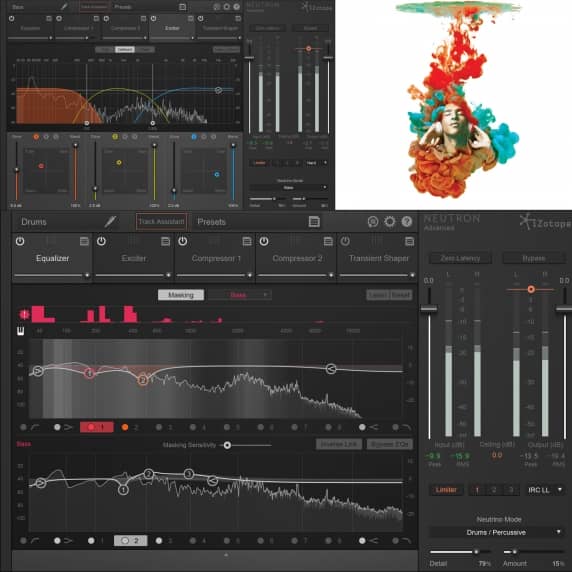This screenshot has width=572, height=572.
Task: Switch to the Transient Shaper module tab
Action: (379, 258)
